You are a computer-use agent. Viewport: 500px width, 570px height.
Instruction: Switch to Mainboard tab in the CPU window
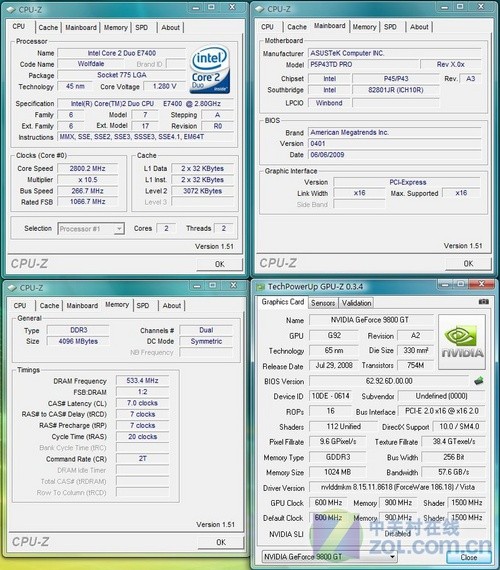click(x=81, y=28)
